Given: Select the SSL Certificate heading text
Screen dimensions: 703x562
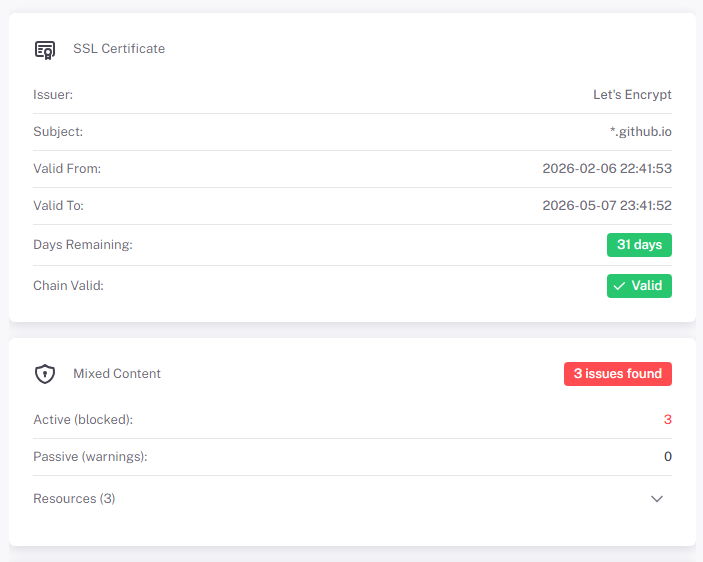Looking at the screenshot, I should [119, 49].
